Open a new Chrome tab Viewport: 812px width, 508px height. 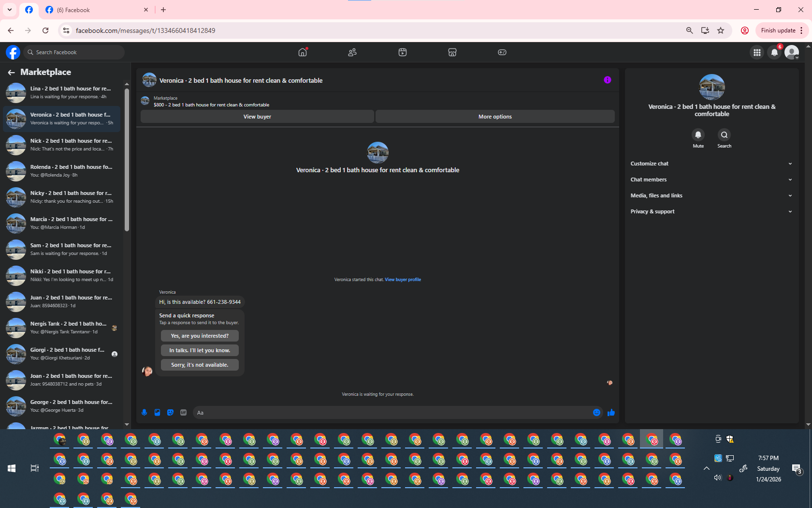(x=163, y=10)
